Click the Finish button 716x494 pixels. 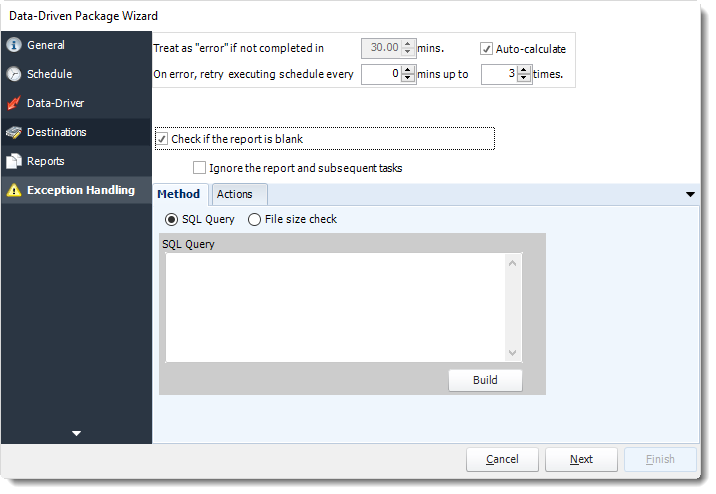coord(660,459)
